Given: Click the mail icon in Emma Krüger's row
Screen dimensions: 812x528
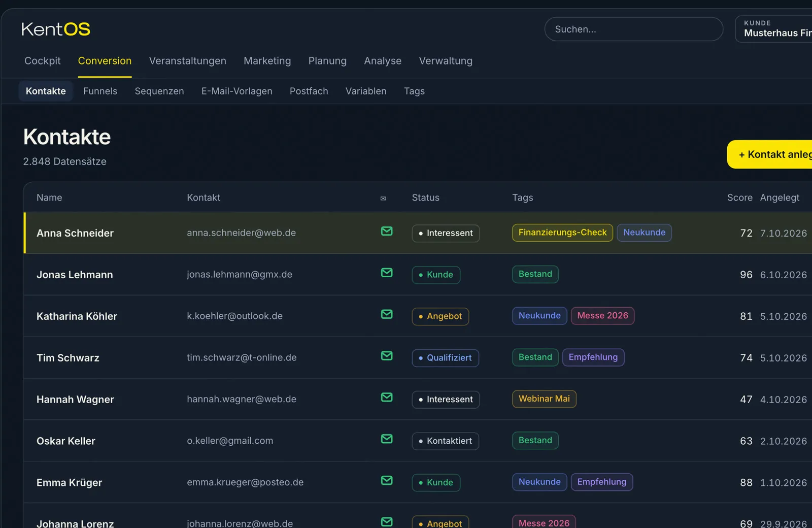Looking at the screenshot, I should (x=387, y=481).
